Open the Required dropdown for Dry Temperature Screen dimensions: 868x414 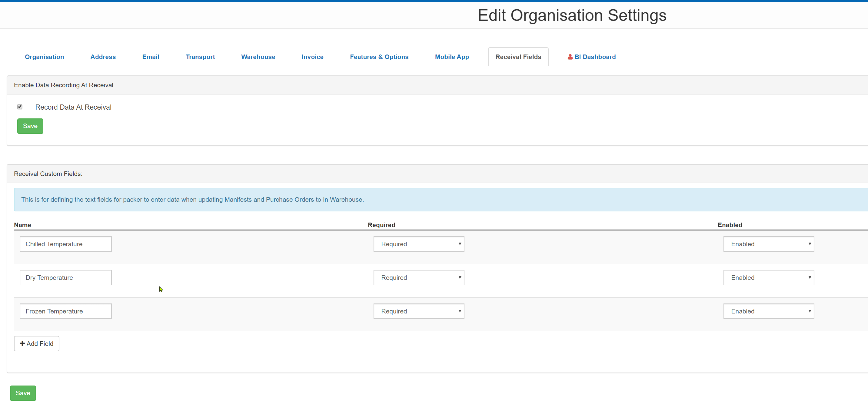click(418, 278)
